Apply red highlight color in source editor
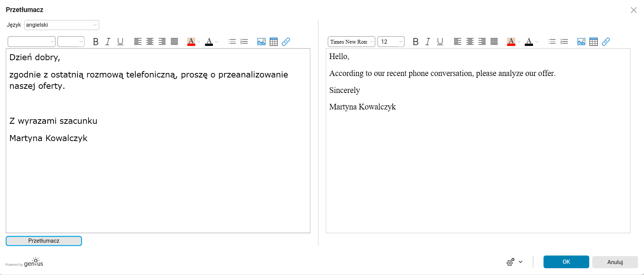Screen dimensions: 644x275 coord(191,42)
